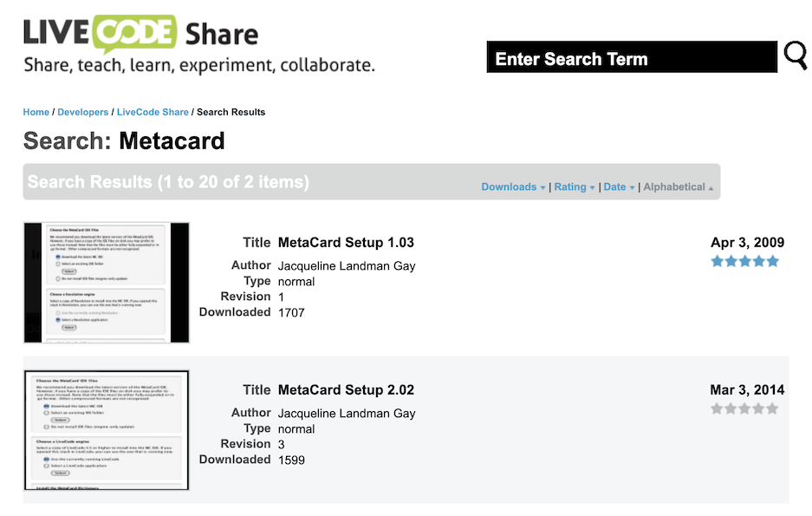Click the Apr 3, 2009 date
The width and height of the screenshot is (812, 516).
click(x=747, y=242)
